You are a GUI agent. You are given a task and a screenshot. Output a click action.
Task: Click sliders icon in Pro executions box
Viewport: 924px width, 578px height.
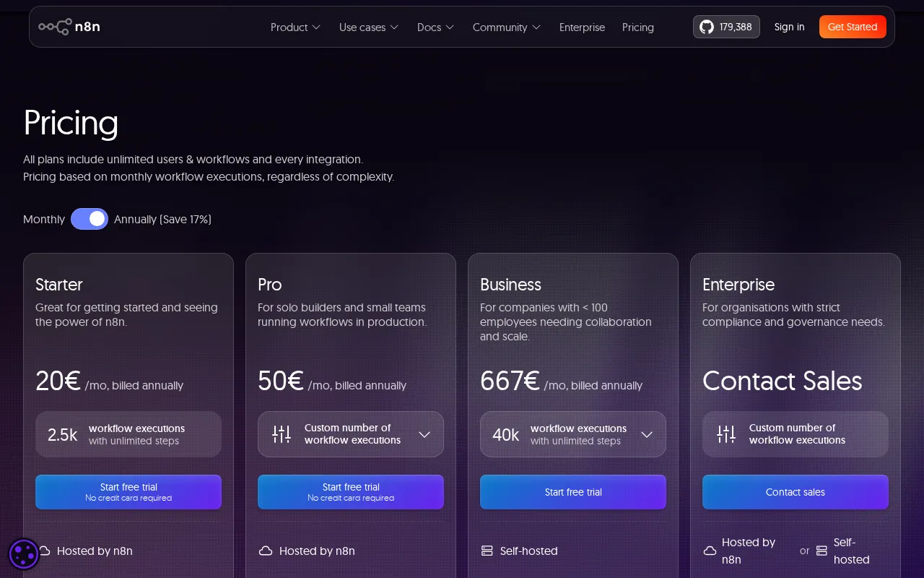coord(282,434)
